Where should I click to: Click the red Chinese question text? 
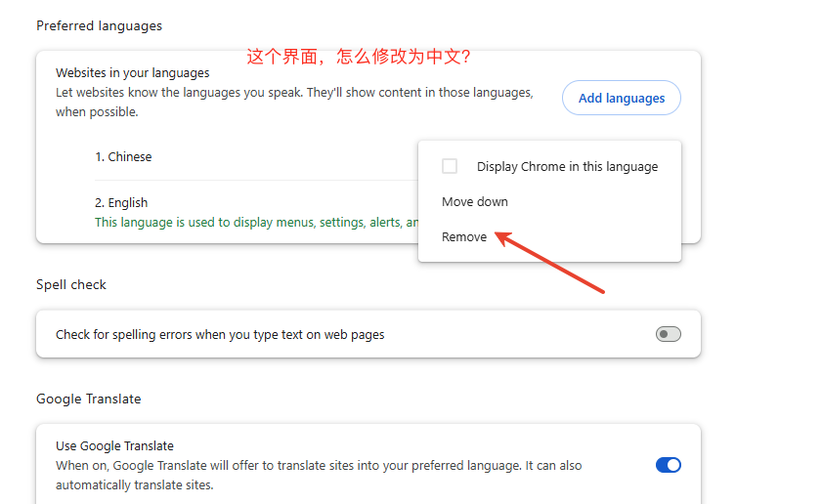pyautogui.click(x=359, y=57)
